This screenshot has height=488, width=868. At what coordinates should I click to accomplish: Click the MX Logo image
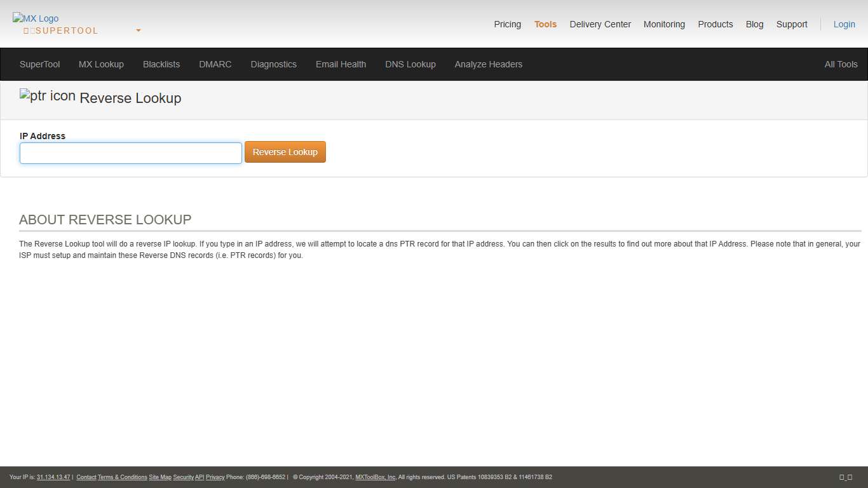click(36, 18)
